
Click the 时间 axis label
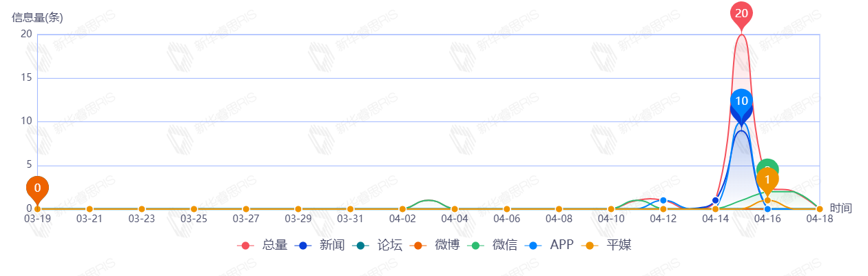tap(841, 208)
